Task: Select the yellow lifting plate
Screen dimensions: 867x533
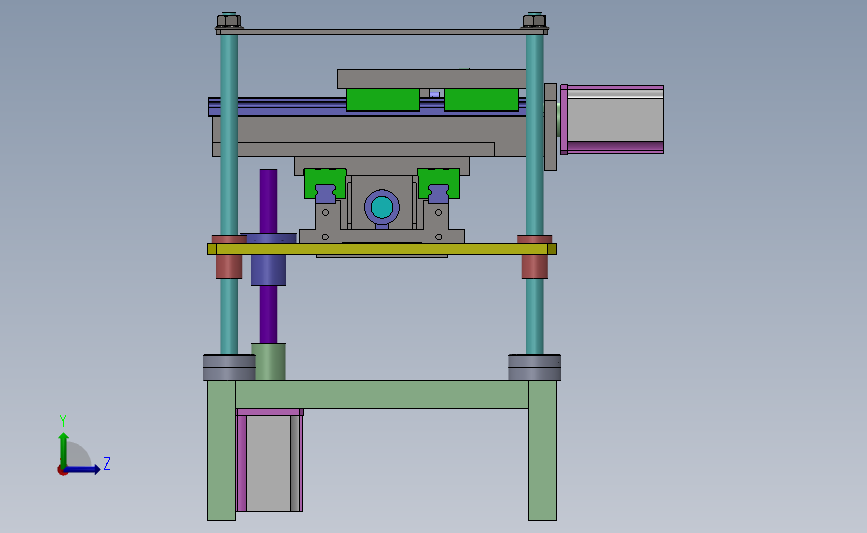Action: pyautogui.click(x=382, y=249)
